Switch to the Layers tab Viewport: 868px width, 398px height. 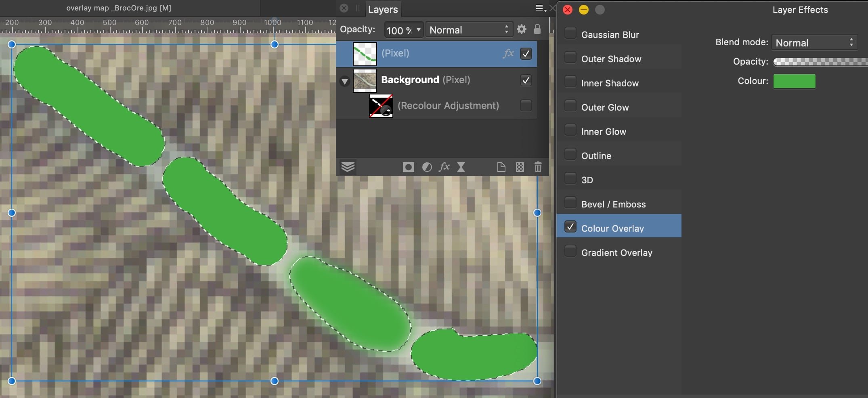tap(382, 9)
